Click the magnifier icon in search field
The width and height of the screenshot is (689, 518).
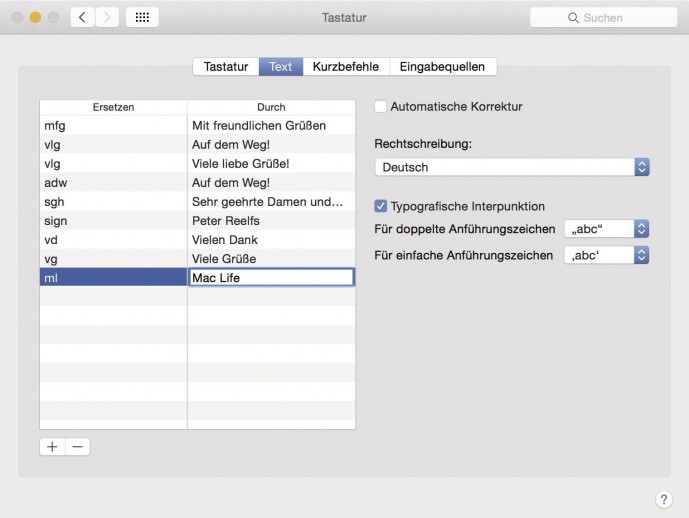573,18
